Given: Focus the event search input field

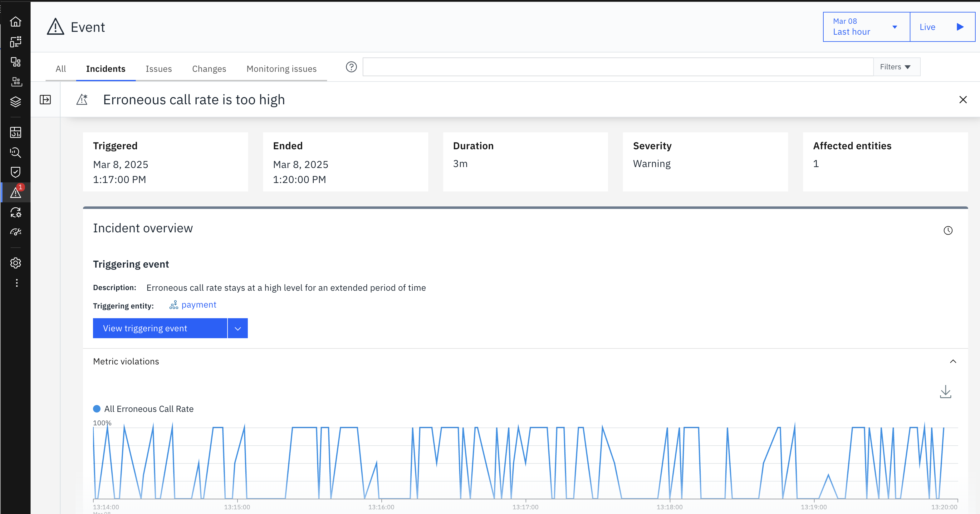Looking at the screenshot, I should tap(618, 67).
